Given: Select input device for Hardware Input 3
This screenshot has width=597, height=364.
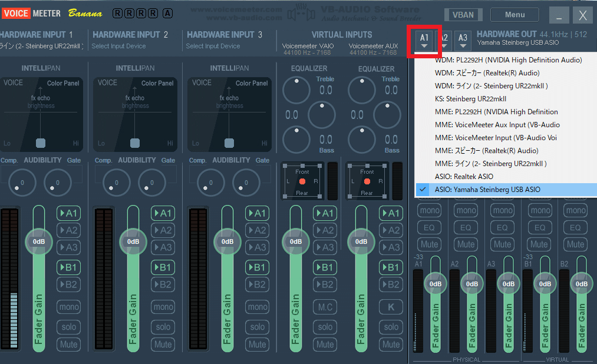Looking at the screenshot, I should coord(213,46).
